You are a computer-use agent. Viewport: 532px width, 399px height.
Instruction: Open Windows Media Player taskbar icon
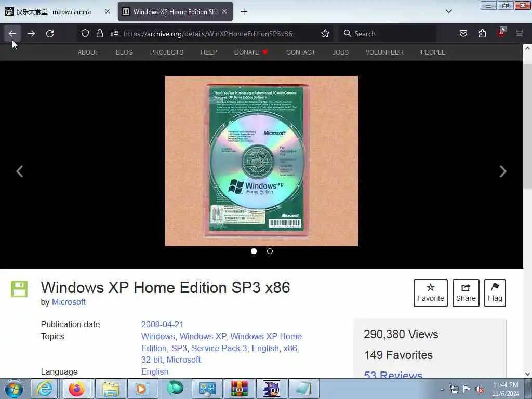(142, 389)
